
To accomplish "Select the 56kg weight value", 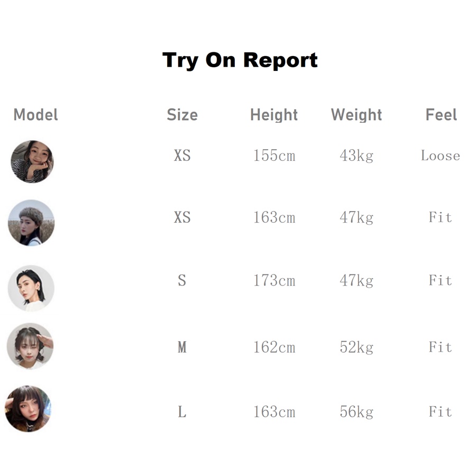I will 356,412.
